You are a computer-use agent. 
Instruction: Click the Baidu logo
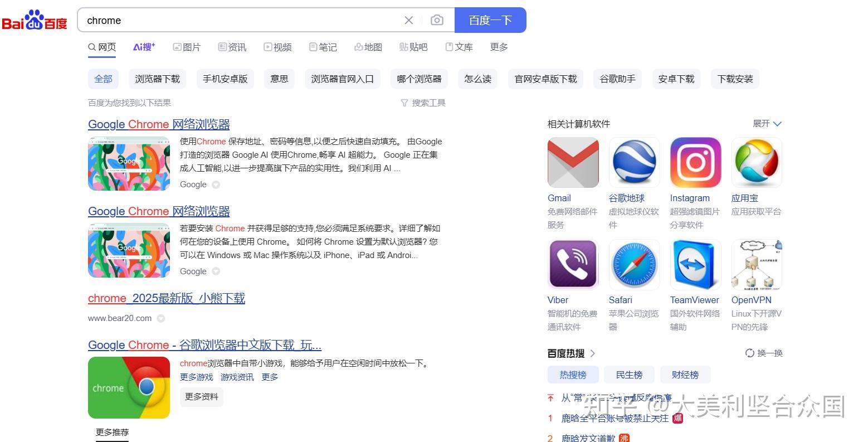tap(35, 21)
